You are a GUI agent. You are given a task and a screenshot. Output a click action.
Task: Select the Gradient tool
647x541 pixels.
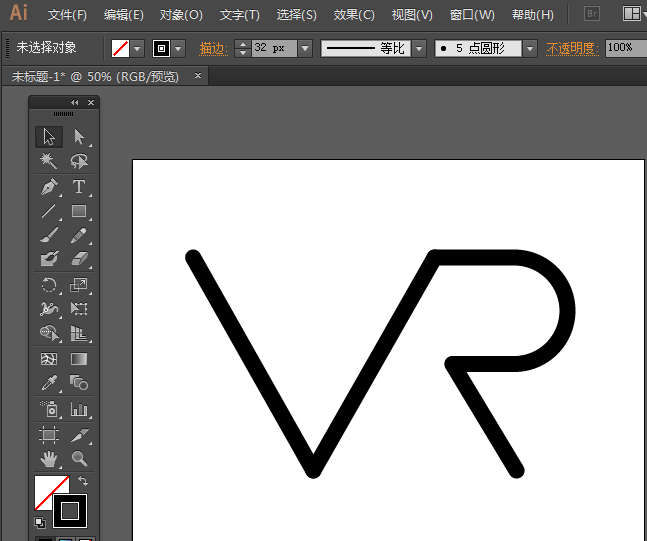click(x=79, y=359)
